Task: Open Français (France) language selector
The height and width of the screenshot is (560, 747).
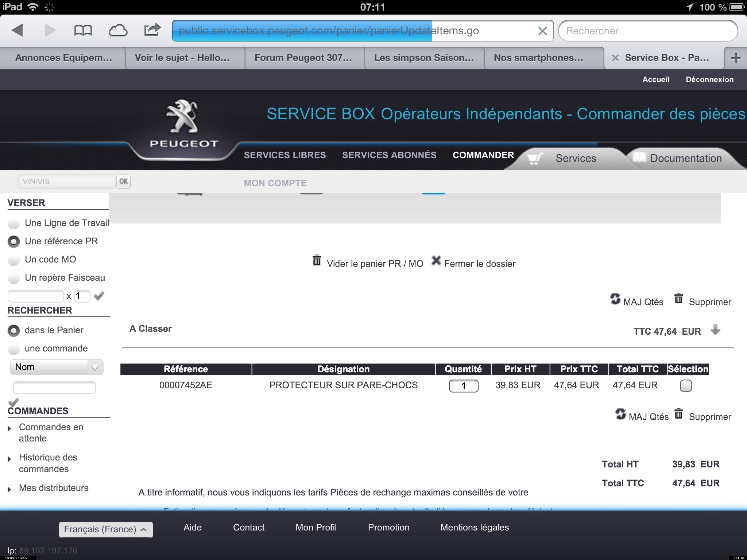Action: tap(106, 529)
